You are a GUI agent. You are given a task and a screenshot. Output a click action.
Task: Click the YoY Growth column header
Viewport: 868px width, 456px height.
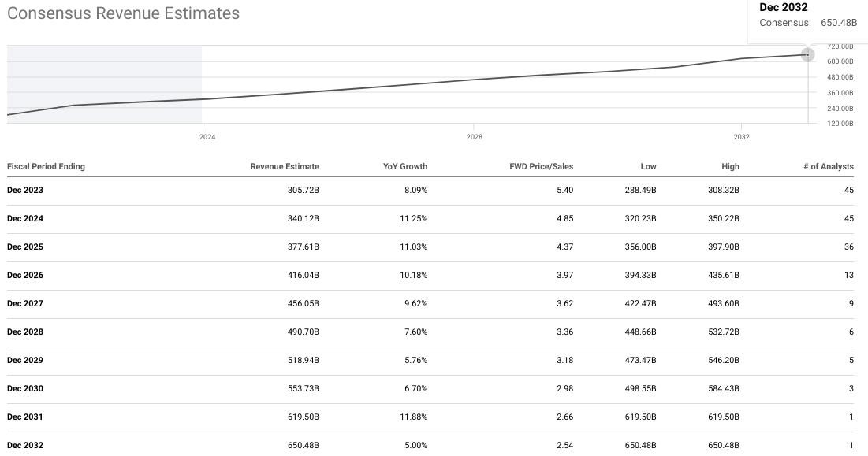click(404, 167)
